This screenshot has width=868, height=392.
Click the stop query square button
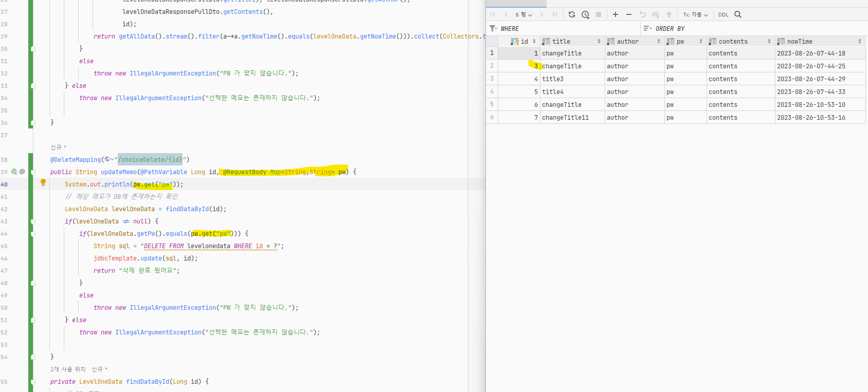599,14
